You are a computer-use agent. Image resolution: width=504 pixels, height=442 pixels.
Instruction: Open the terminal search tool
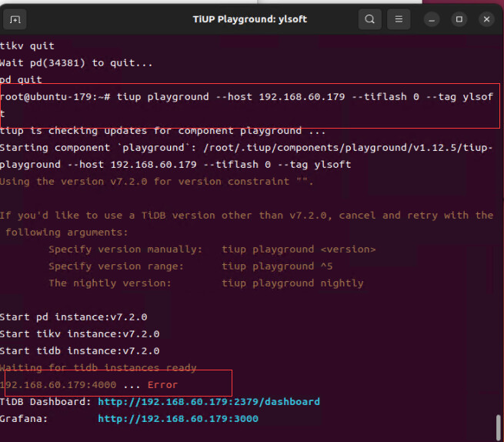[369, 19]
